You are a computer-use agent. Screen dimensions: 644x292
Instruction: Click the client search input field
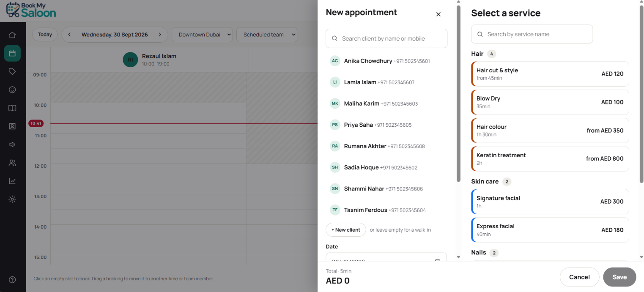[x=386, y=38]
